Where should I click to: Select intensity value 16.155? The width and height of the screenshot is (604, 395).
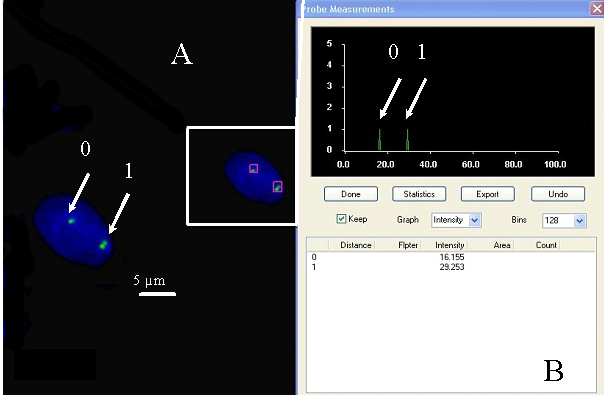coord(452,257)
